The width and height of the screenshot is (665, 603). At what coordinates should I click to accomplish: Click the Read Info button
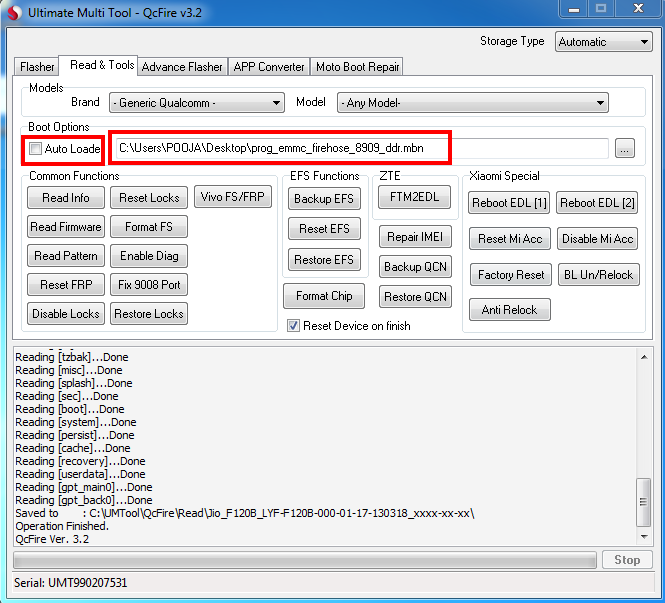click(x=66, y=198)
